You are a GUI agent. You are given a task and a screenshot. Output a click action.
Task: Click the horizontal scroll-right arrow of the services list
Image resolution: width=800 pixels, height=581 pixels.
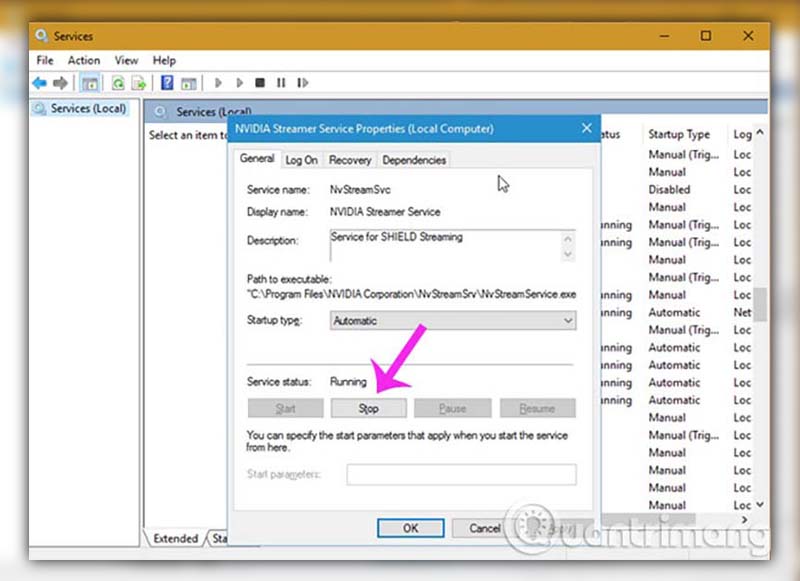(744, 519)
